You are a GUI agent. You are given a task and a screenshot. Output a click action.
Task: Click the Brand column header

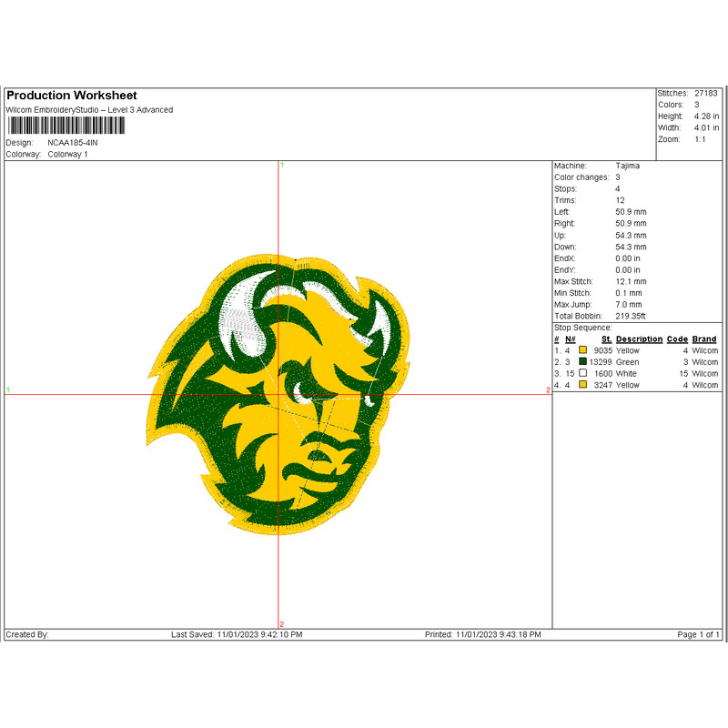[704, 339]
